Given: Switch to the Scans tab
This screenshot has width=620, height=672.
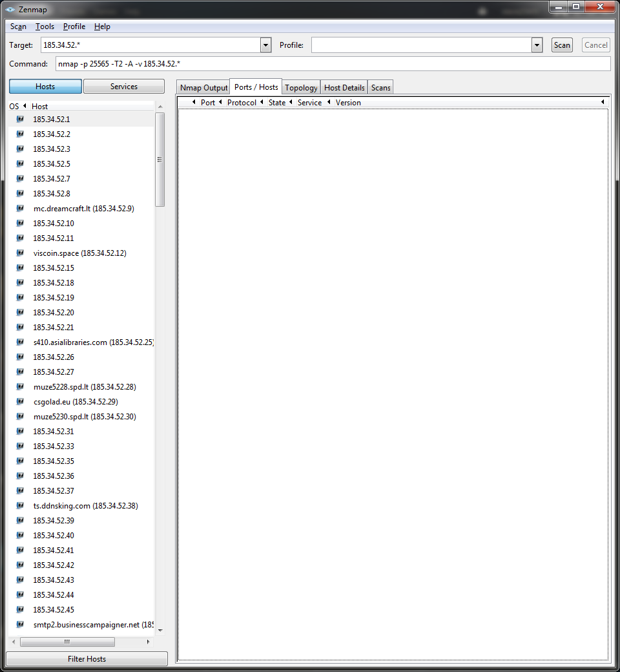Looking at the screenshot, I should tap(380, 87).
